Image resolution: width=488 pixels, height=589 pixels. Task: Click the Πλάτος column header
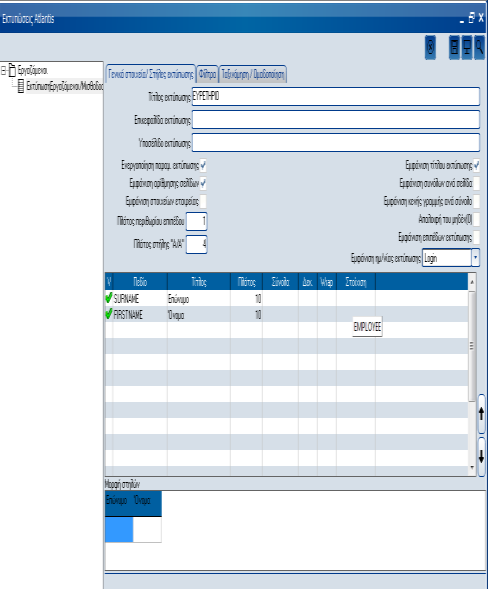click(x=246, y=282)
